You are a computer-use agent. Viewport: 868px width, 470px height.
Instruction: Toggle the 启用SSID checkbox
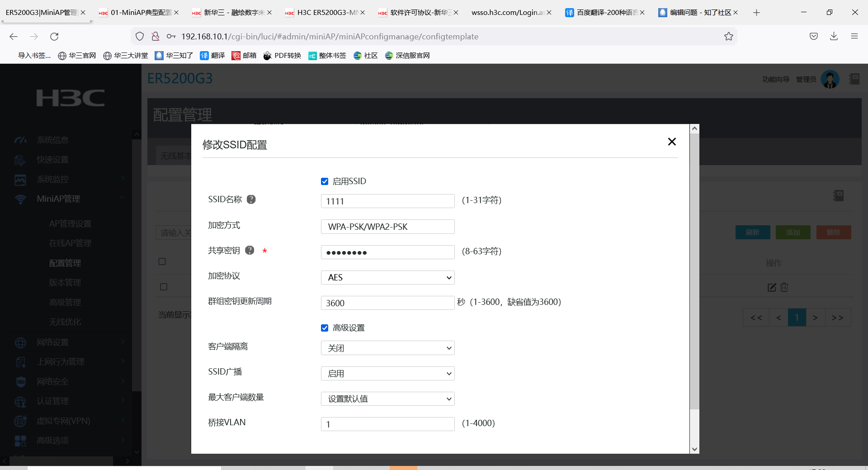pos(325,181)
